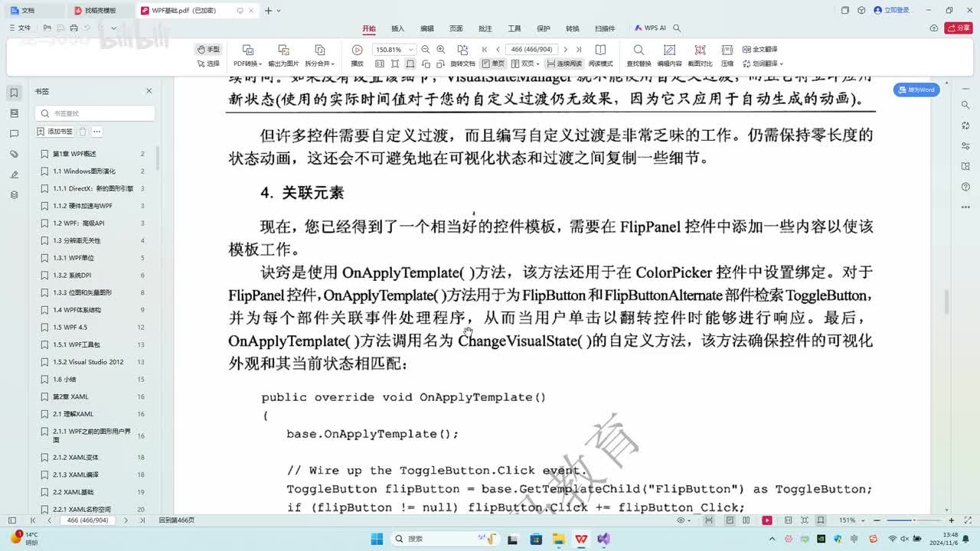Open the 双页 double page dropdown
The width and height of the screenshot is (980, 551).
coord(526,64)
